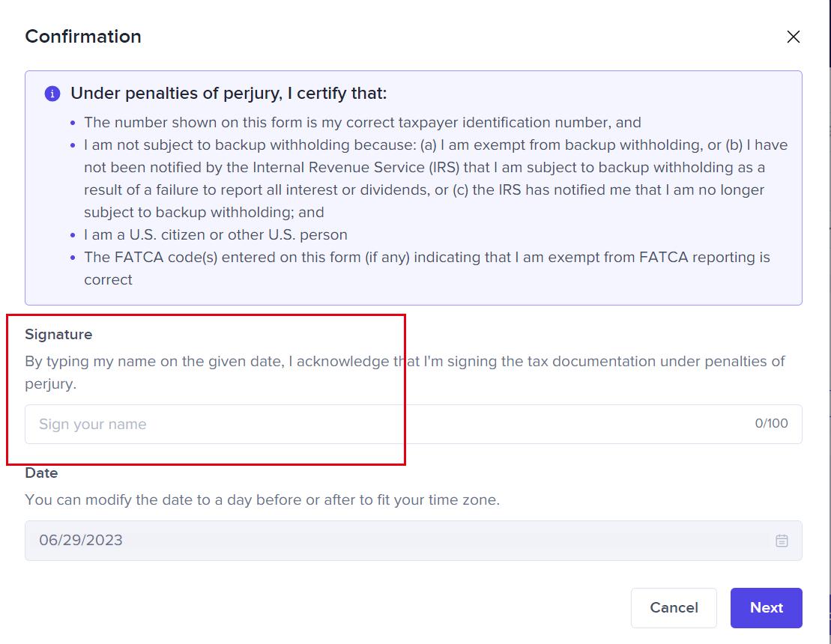Click the bullet dot before the FATCA line

click(x=73, y=258)
